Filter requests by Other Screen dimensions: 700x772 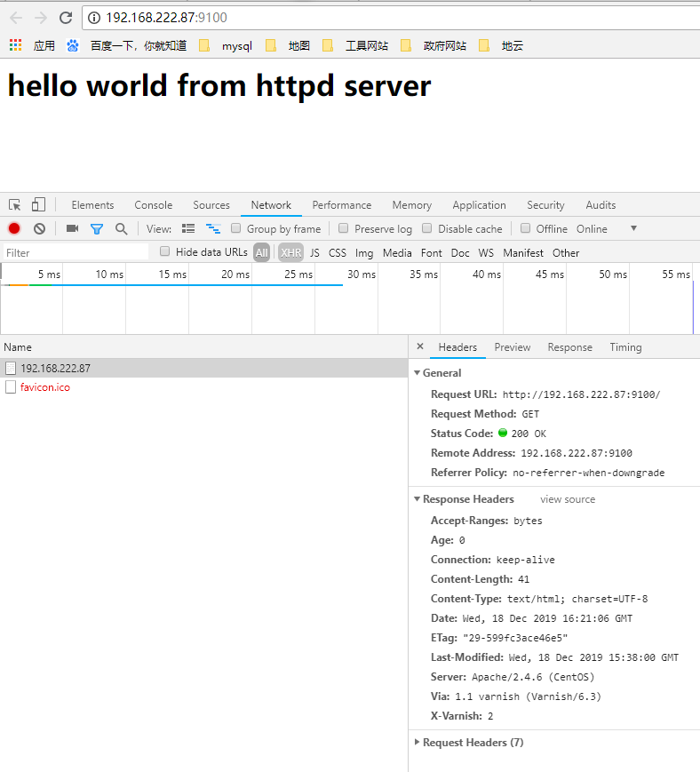tap(566, 253)
